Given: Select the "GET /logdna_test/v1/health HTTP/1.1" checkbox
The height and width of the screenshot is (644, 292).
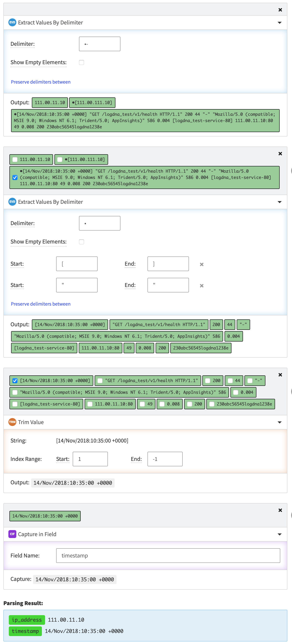Looking at the screenshot, I should tap(100, 381).
